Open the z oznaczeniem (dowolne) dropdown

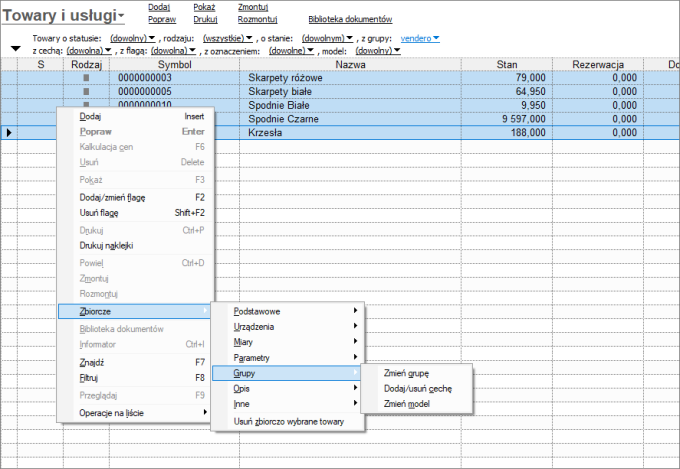(x=291, y=51)
